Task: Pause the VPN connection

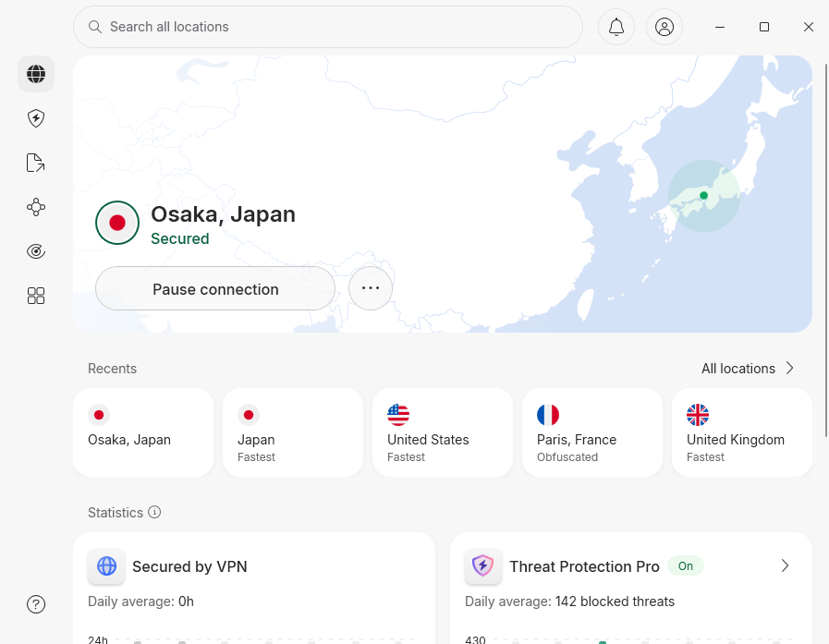Action: pyautogui.click(x=215, y=288)
